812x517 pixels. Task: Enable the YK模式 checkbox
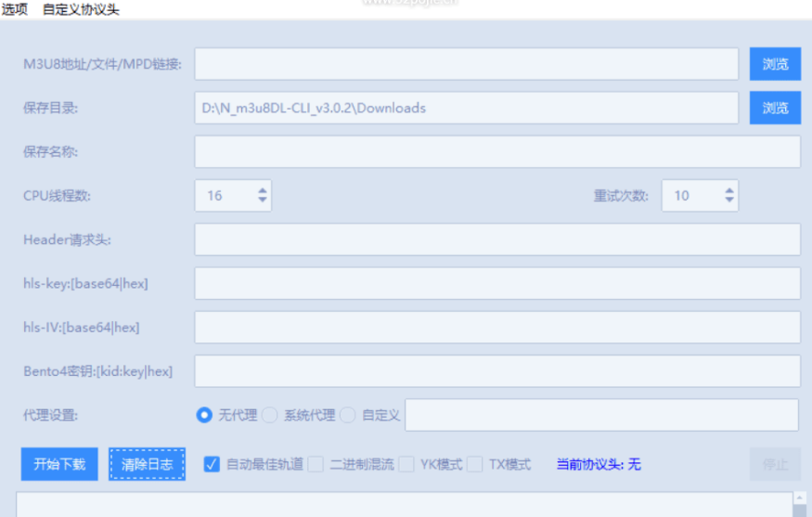(x=406, y=464)
